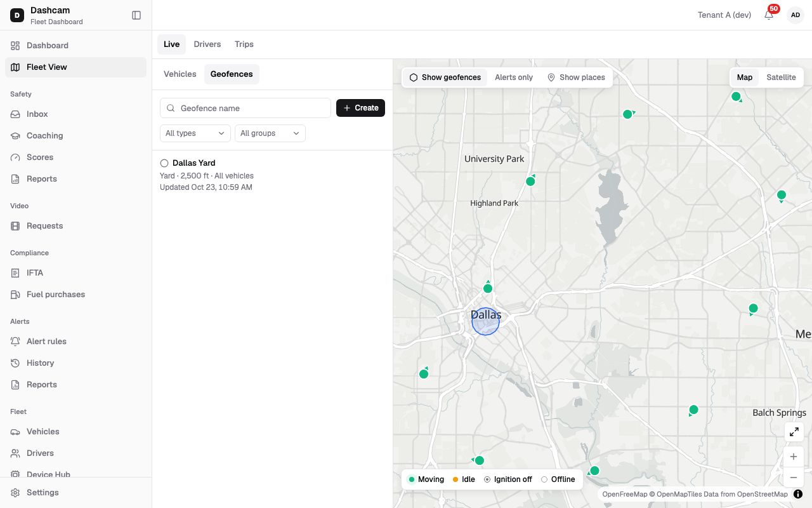Screen dimensions: 812x508
Task: Expand the All groups dropdown
Action: click(x=270, y=133)
